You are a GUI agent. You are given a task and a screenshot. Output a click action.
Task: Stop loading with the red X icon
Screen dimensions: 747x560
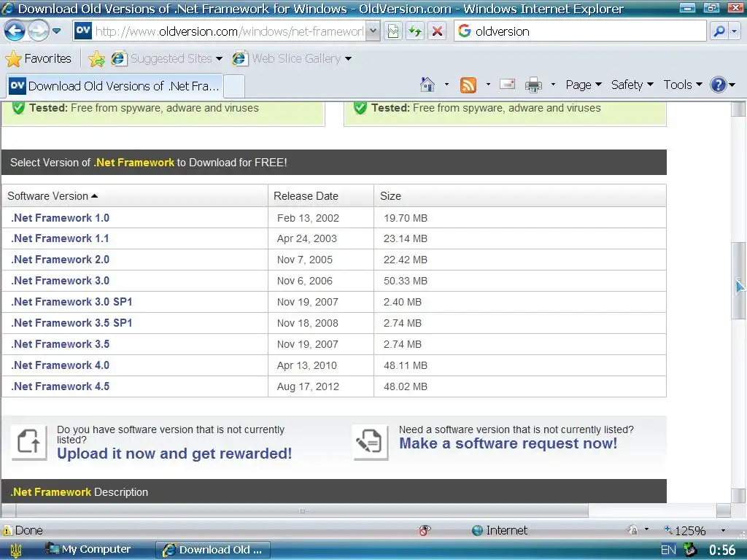point(437,31)
